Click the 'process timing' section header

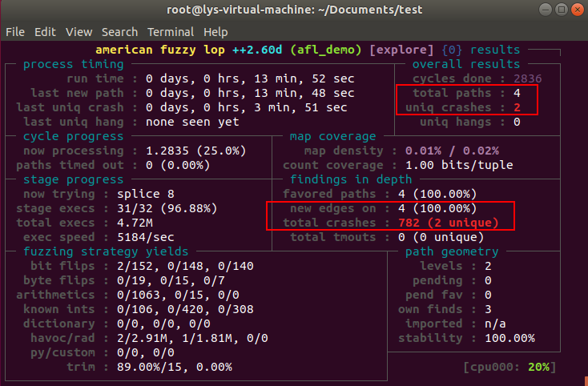74,64
